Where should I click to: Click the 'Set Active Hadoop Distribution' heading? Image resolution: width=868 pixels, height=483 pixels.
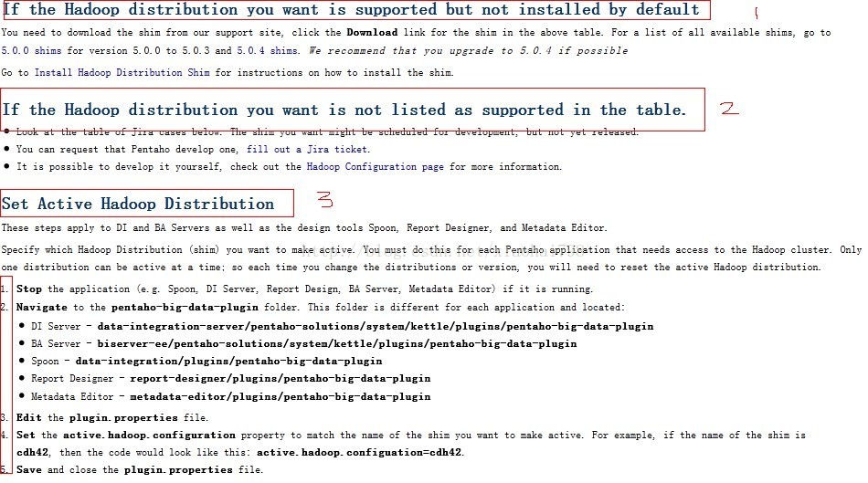pos(138,204)
